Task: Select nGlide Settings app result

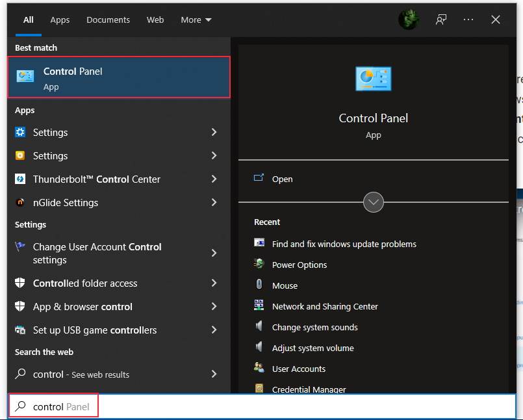Action: click(x=66, y=203)
